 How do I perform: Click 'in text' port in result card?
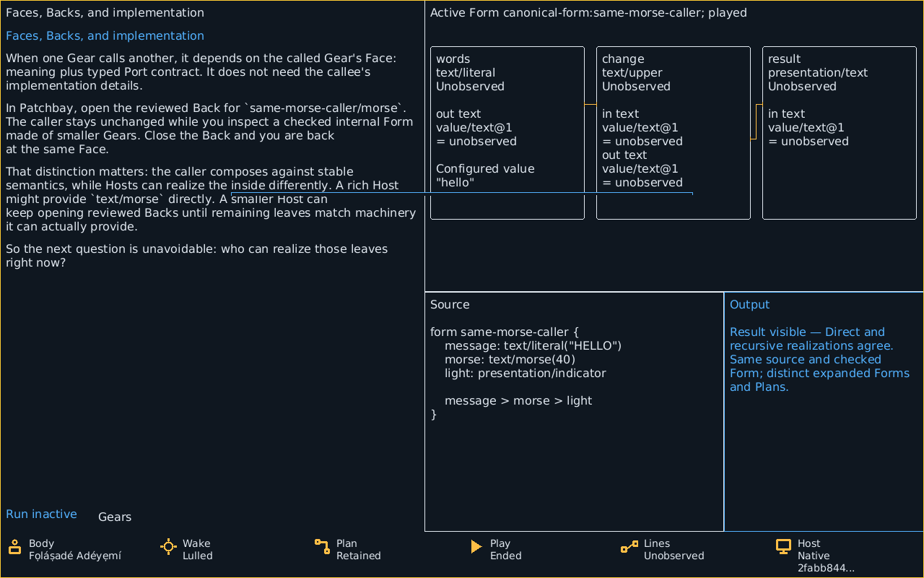click(x=786, y=114)
